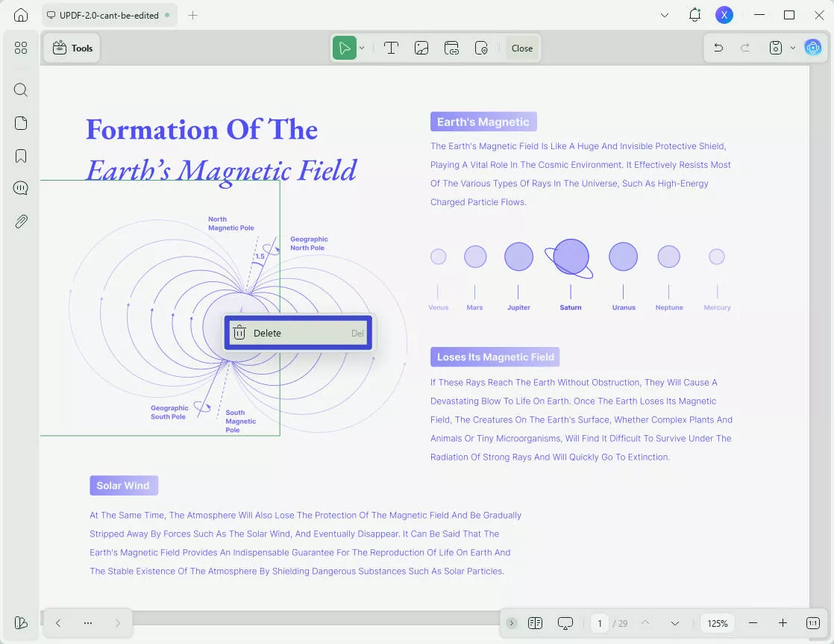Select the Text edit tool
Viewport: 834px width, 644px height.
(x=391, y=48)
